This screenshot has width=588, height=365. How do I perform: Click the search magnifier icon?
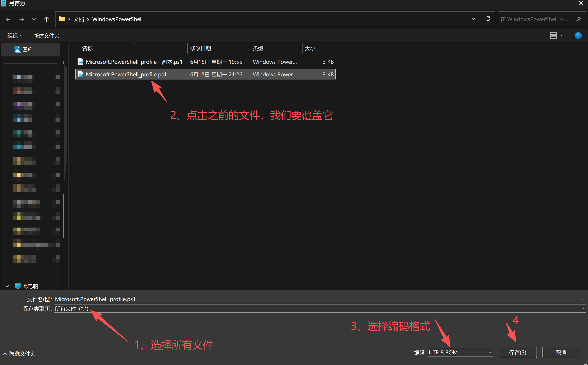[578, 19]
